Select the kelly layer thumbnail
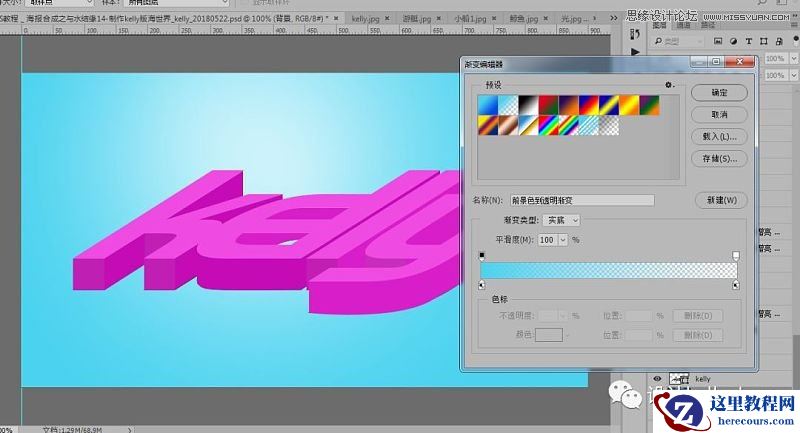 679,378
